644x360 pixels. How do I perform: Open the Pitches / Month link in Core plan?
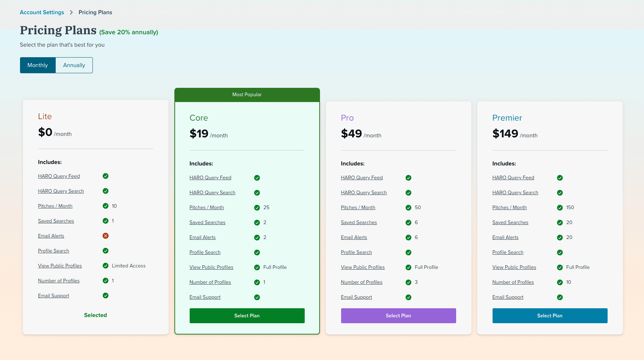pyautogui.click(x=206, y=207)
